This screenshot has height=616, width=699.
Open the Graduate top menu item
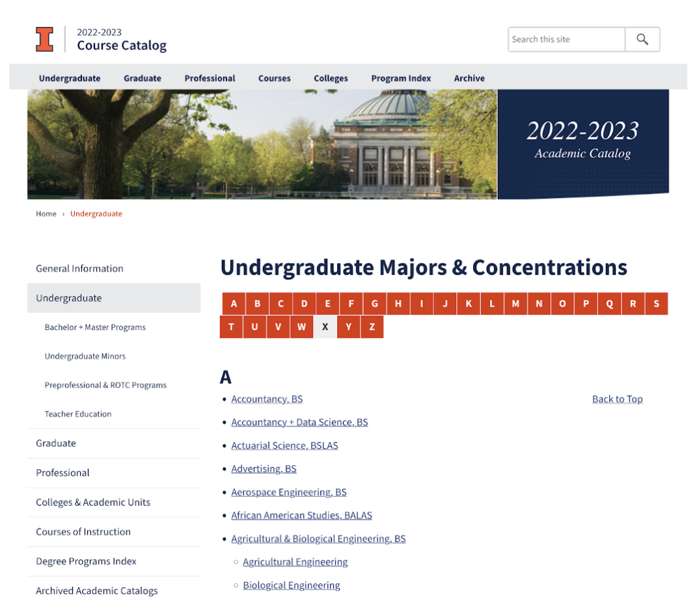[x=142, y=78]
